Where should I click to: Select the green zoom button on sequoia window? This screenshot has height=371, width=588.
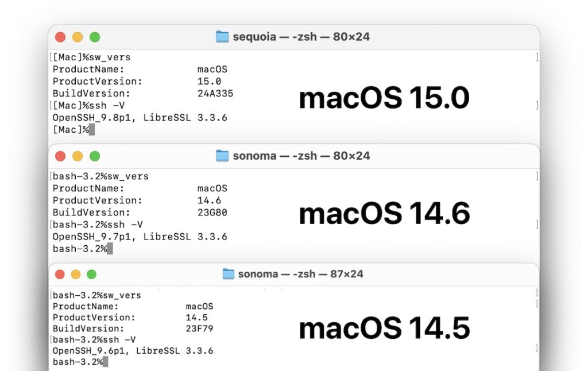[95, 36]
